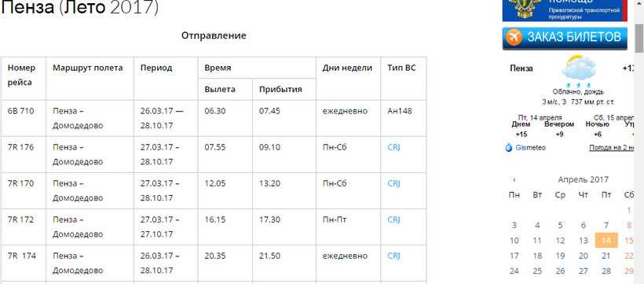Image resolution: width=644 pixels, height=284 pixels.
Task: Click the orange airplane icon on ЗАКАЗ БИЛЕТОВ
Action: tap(514, 37)
